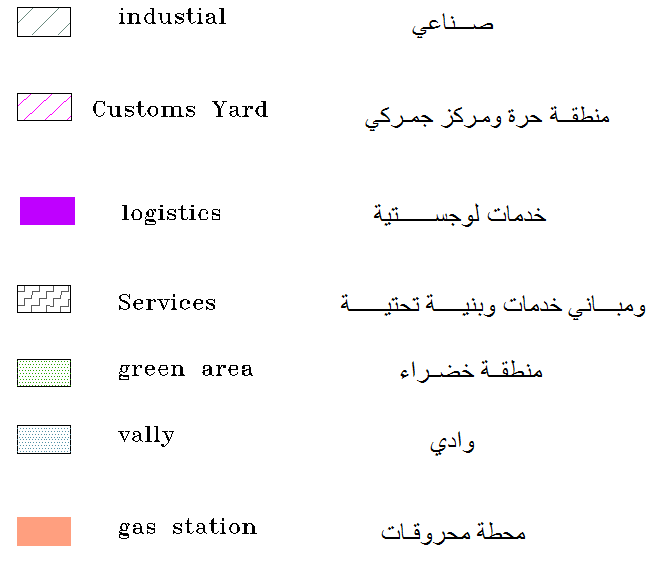Select the Customs Yard magenta hatched swatch
This screenshot has height=587, width=646.
click(44, 107)
